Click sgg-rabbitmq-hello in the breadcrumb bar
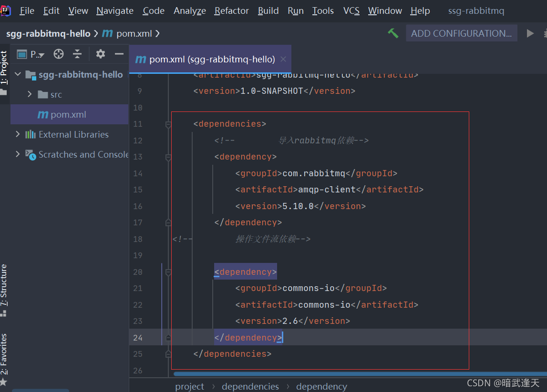The height and width of the screenshot is (392, 547). (48, 33)
